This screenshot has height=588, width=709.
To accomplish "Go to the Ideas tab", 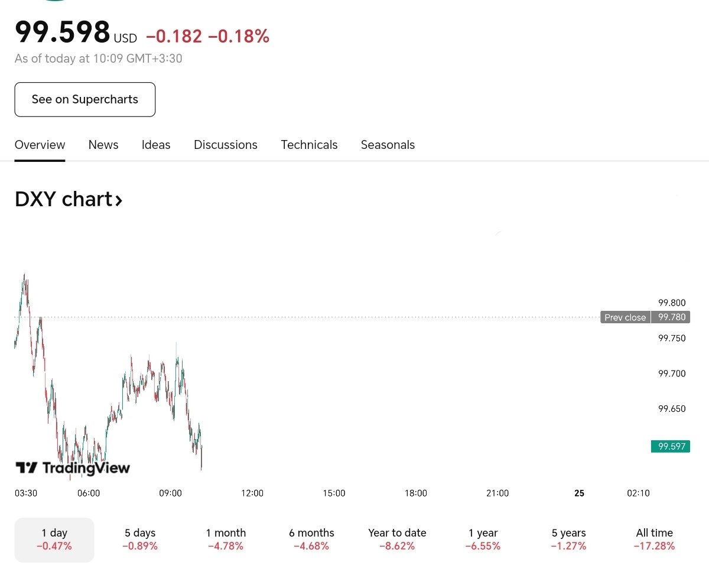I will pyautogui.click(x=156, y=145).
